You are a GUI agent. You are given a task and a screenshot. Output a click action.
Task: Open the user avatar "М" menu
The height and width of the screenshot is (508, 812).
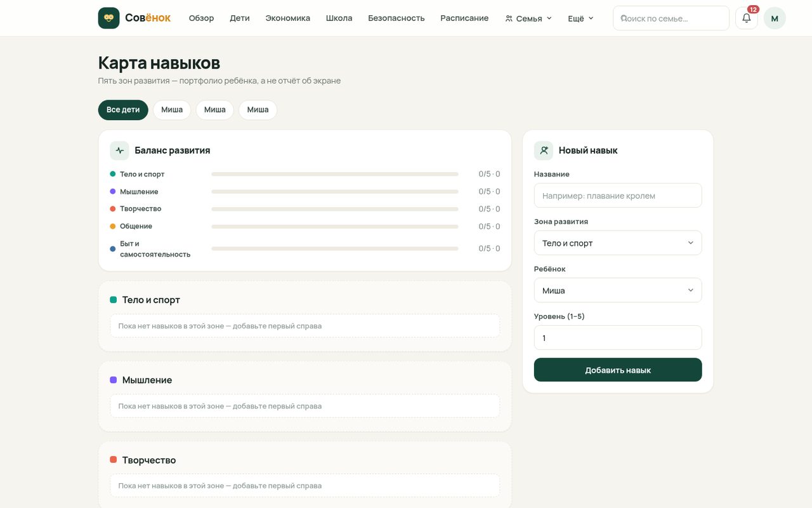point(775,18)
